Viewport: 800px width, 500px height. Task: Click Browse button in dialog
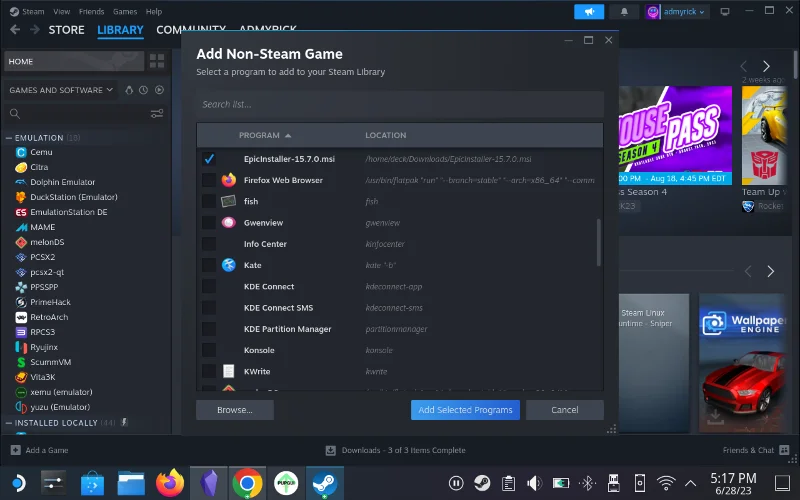[235, 410]
